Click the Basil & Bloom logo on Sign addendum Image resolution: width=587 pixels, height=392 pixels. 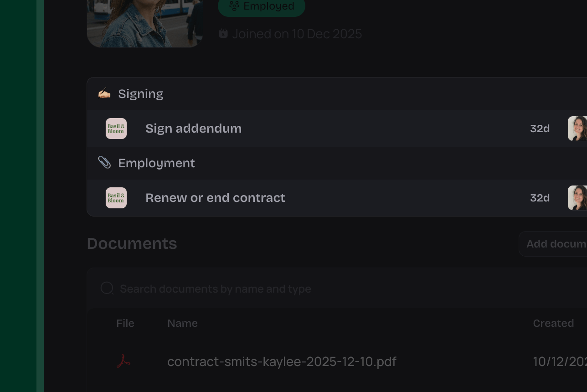pyautogui.click(x=116, y=129)
